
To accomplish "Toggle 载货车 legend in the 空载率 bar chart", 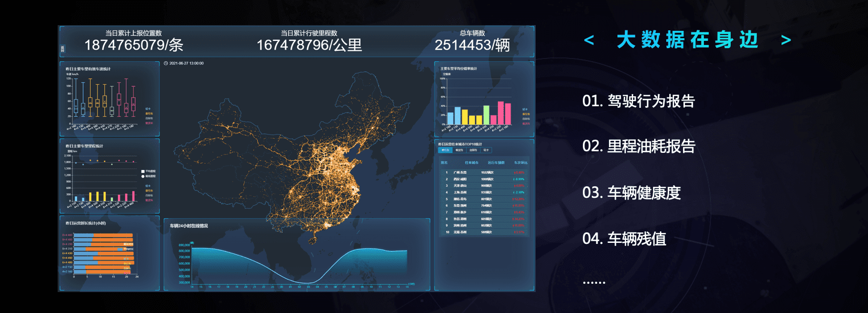I will [526, 124].
